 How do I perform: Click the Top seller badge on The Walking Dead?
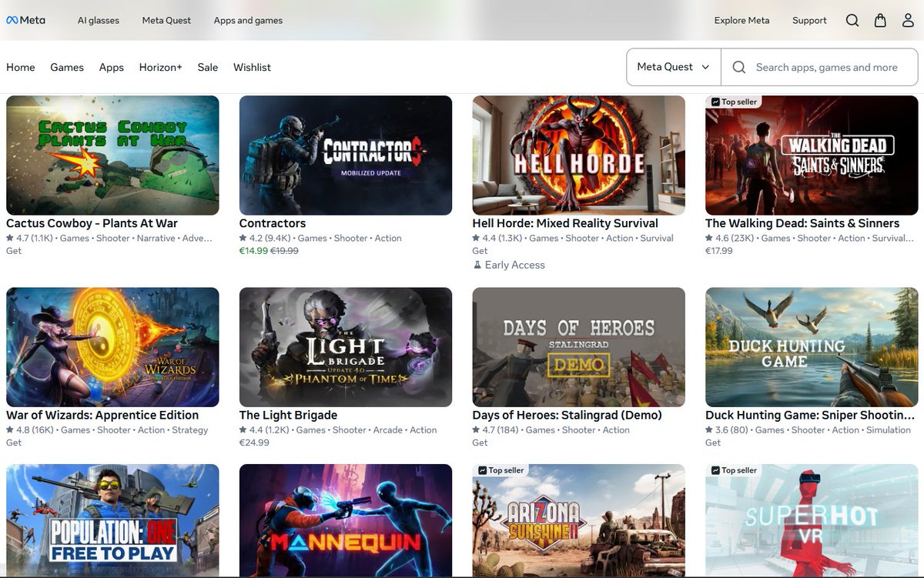click(735, 102)
